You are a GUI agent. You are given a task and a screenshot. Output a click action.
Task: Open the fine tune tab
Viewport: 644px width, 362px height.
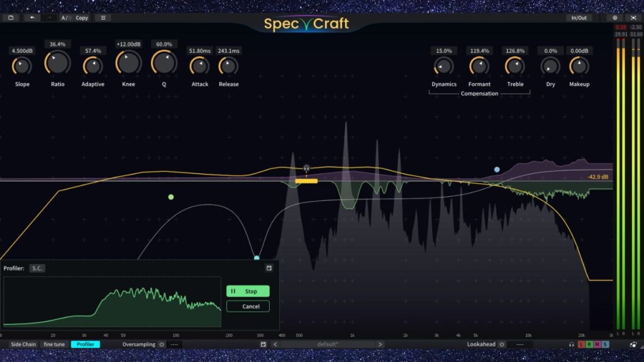54,344
